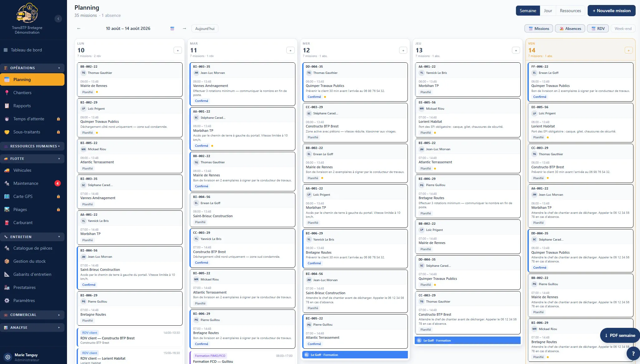Collapse the Opérations section

click(x=32, y=68)
